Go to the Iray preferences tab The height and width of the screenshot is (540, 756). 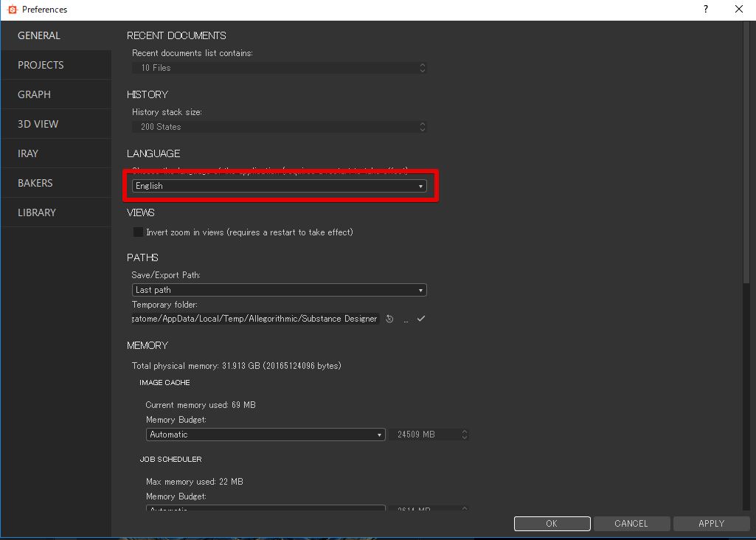coord(56,153)
